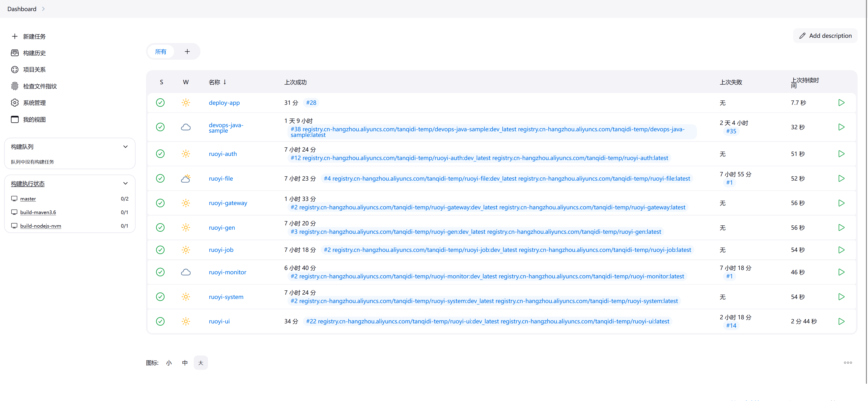This screenshot has width=868, height=401.
Task: Set icon size to 中
Action: tap(185, 363)
